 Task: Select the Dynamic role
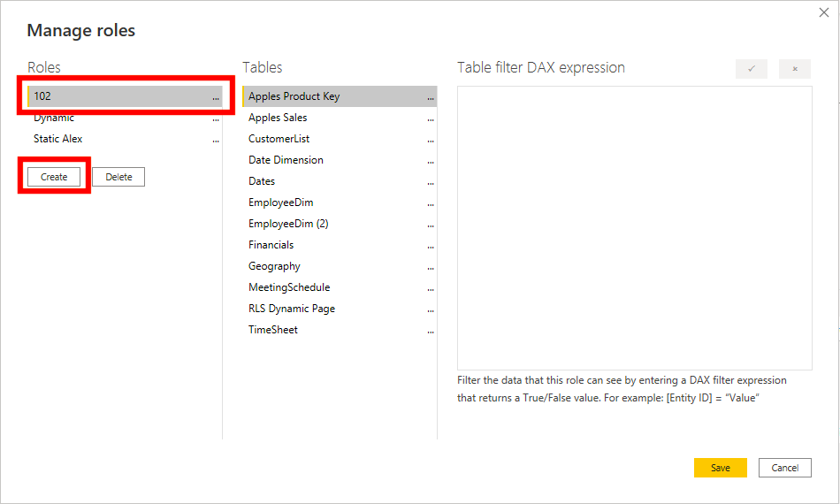click(x=54, y=118)
